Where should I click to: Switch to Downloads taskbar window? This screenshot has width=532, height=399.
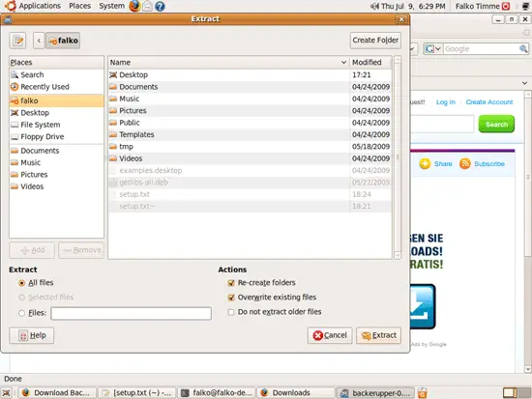tap(296, 393)
